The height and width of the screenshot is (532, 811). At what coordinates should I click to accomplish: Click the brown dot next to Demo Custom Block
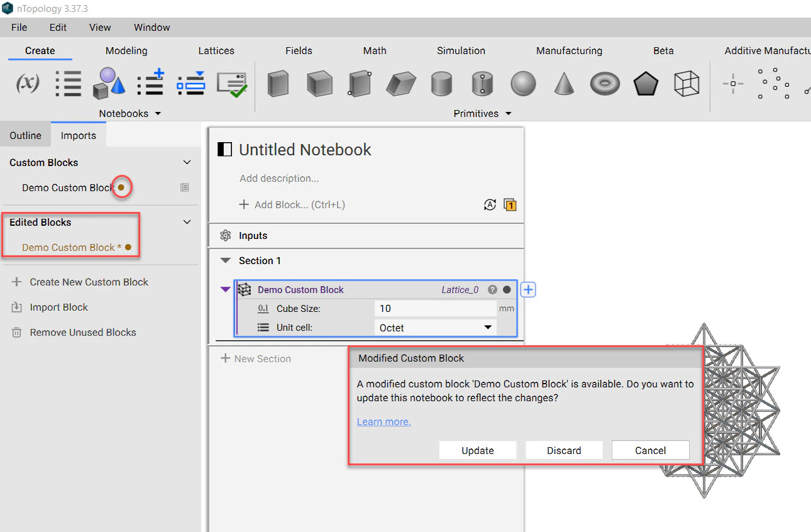pos(121,187)
